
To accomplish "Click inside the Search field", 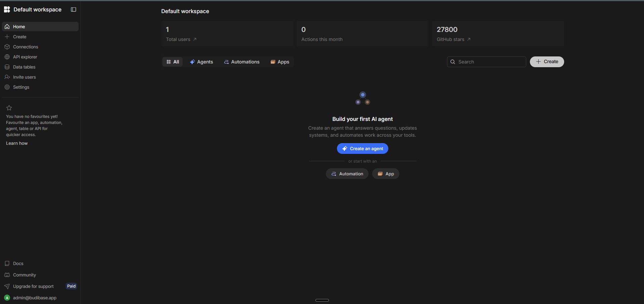I will point(486,62).
